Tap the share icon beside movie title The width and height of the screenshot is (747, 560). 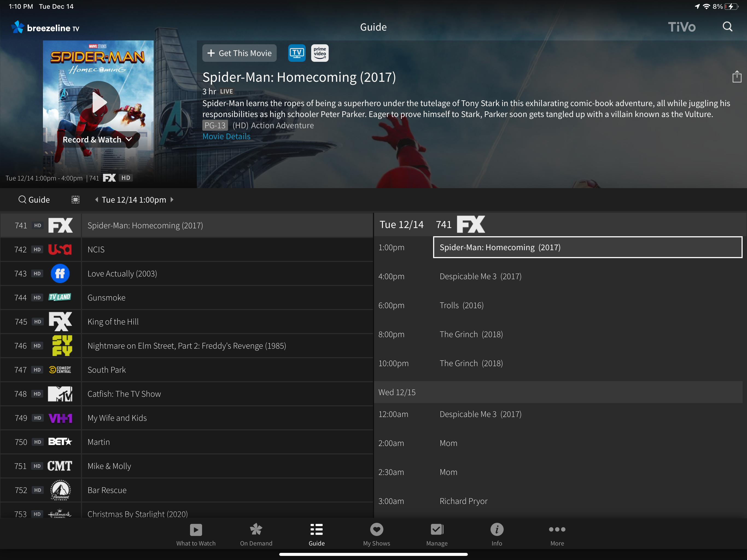tap(737, 77)
